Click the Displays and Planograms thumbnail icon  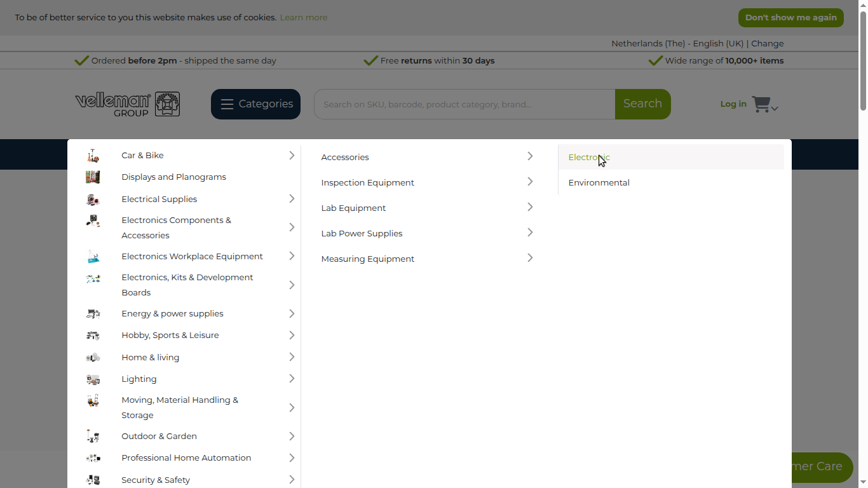93,177
